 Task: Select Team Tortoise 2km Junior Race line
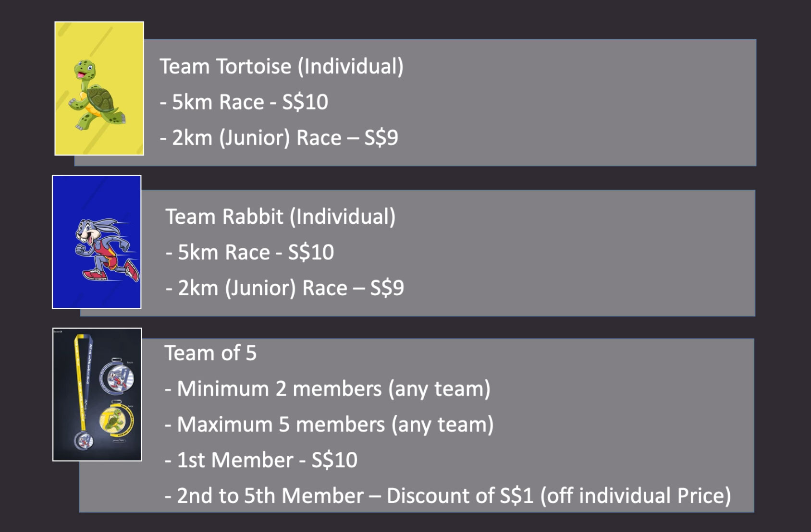pyautogui.click(x=279, y=138)
